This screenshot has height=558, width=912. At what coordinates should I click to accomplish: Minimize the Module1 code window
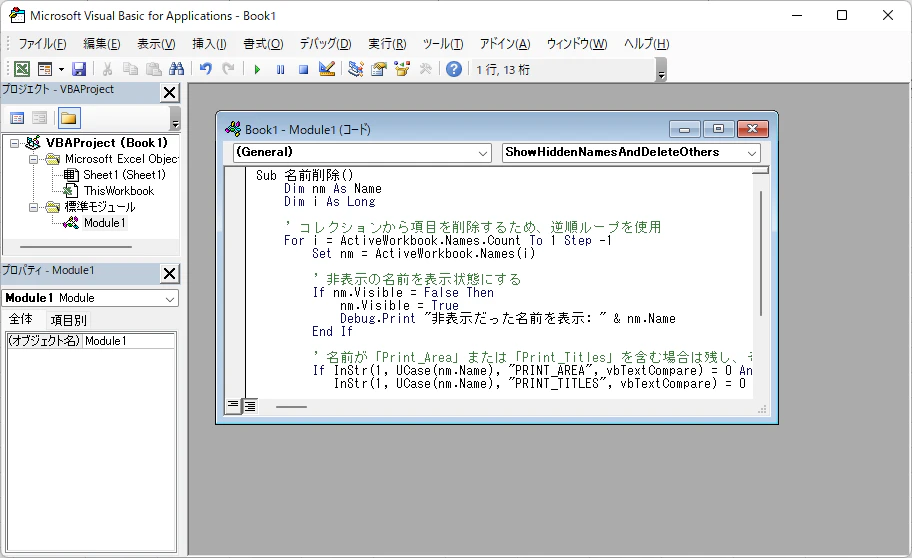click(685, 129)
